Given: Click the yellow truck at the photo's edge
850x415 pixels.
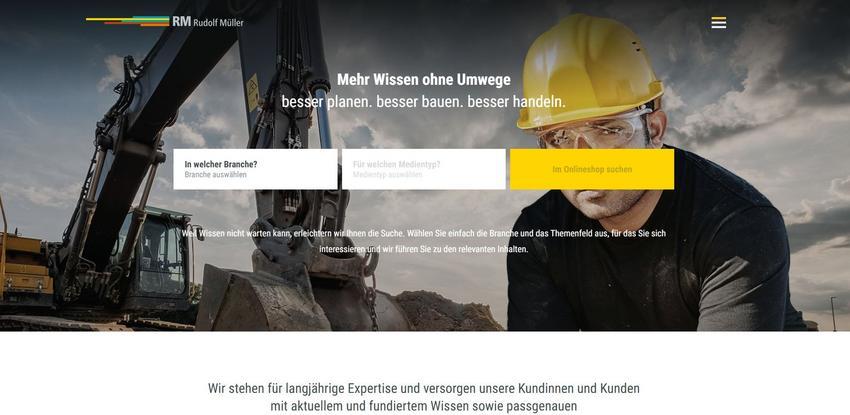Looking at the screenshot, I should click(x=24, y=269).
